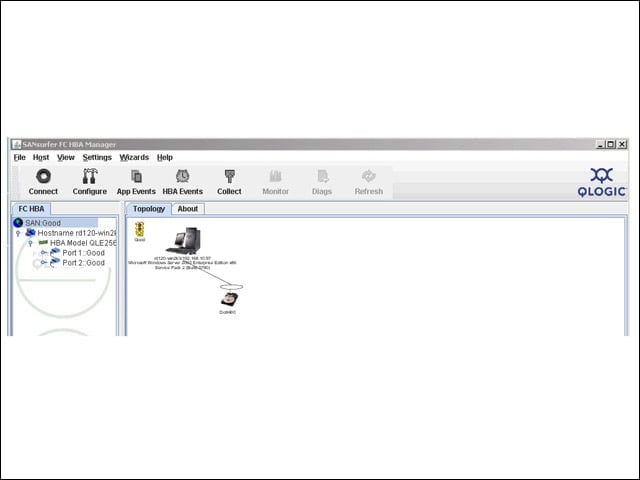Open the File menu
640x480 pixels.
pos(20,157)
